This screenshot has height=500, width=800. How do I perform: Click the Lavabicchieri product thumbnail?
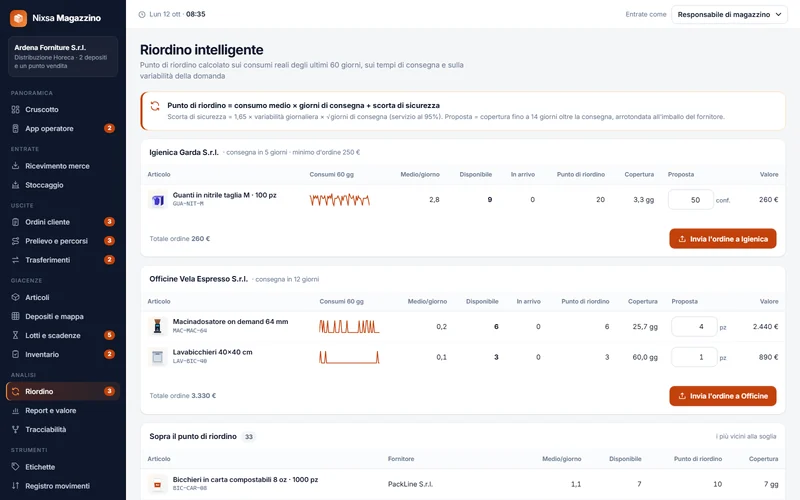pyautogui.click(x=158, y=357)
